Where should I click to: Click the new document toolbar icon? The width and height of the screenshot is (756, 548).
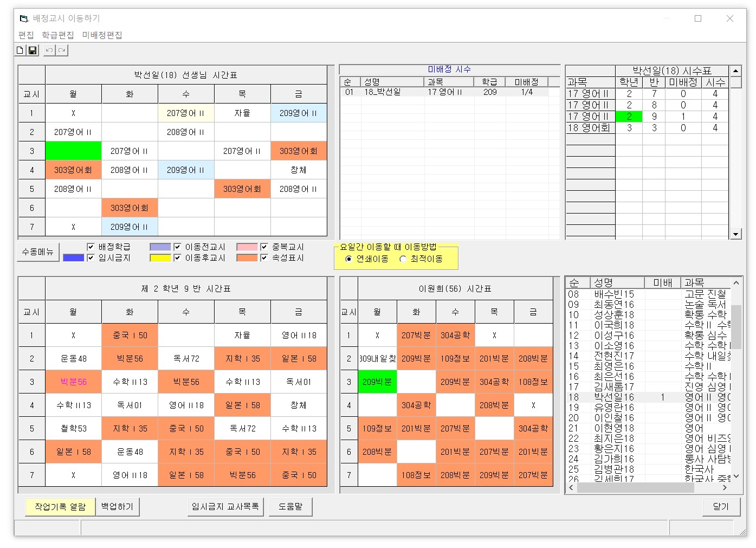[20, 50]
